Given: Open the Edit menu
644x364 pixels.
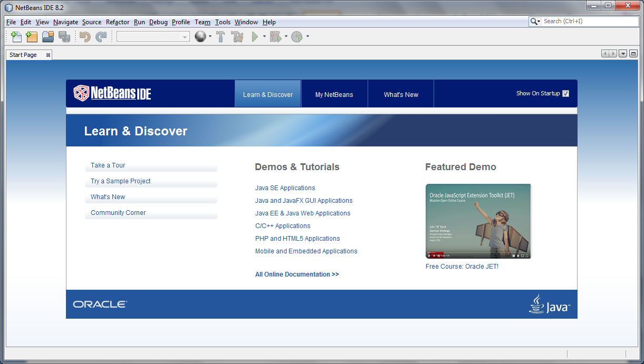Looking at the screenshot, I should (x=26, y=22).
